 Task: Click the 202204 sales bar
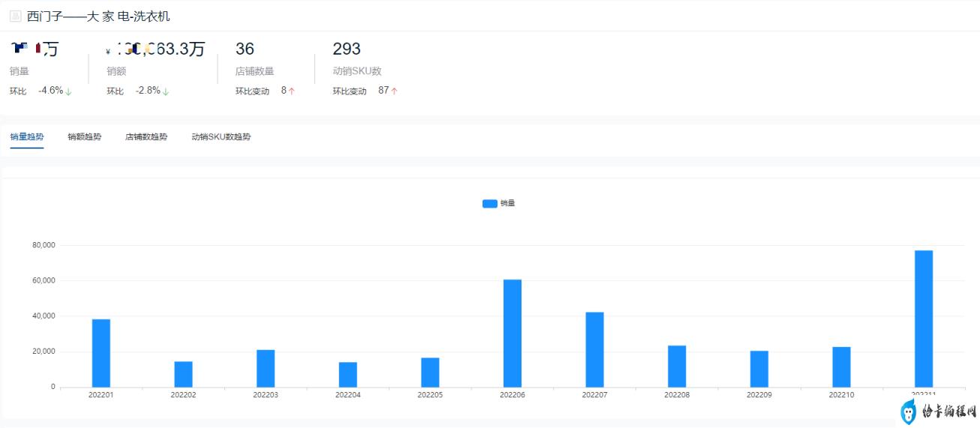(x=348, y=375)
